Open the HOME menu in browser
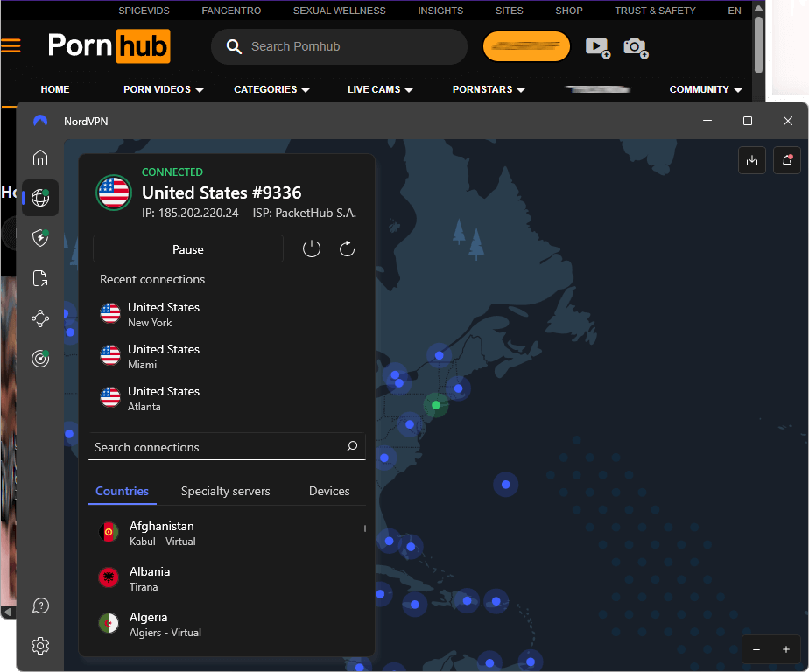Image resolution: width=809 pixels, height=672 pixels. 55,89
